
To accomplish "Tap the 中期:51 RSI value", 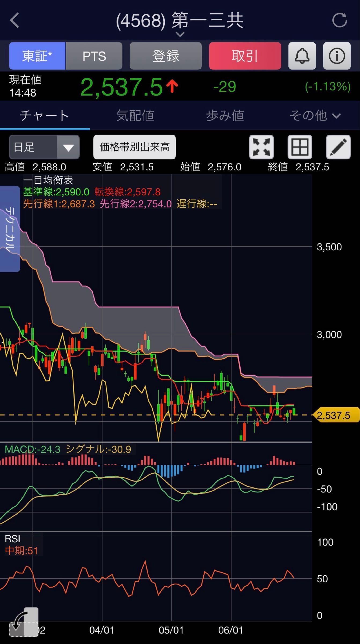I will tap(21, 551).
